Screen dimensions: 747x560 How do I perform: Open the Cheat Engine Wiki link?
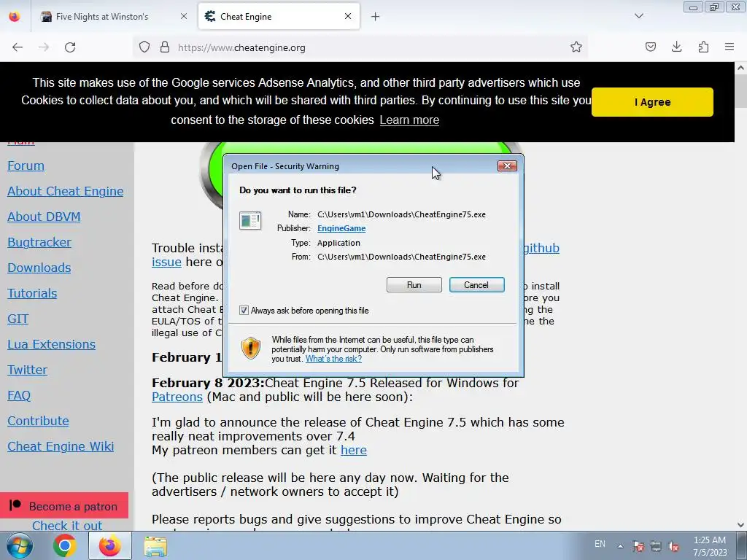point(61,446)
